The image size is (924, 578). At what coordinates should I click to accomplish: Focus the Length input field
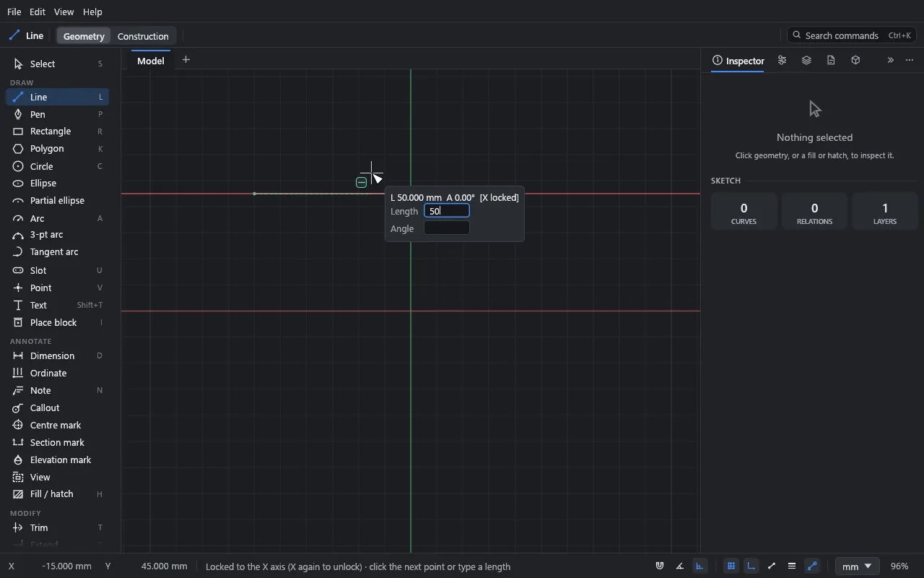click(447, 211)
